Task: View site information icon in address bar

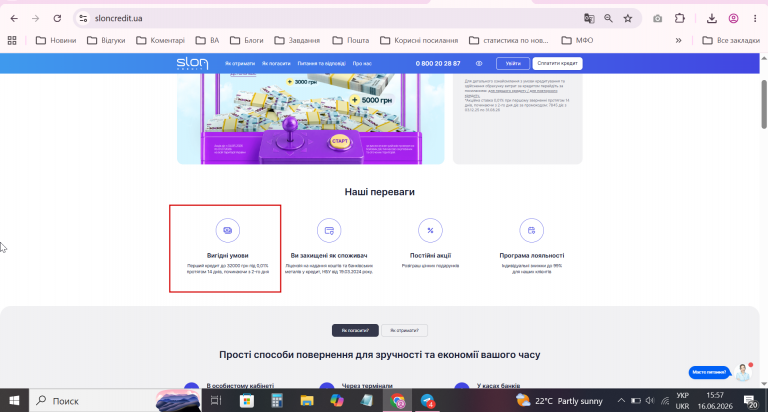Action: pos(83,19)
